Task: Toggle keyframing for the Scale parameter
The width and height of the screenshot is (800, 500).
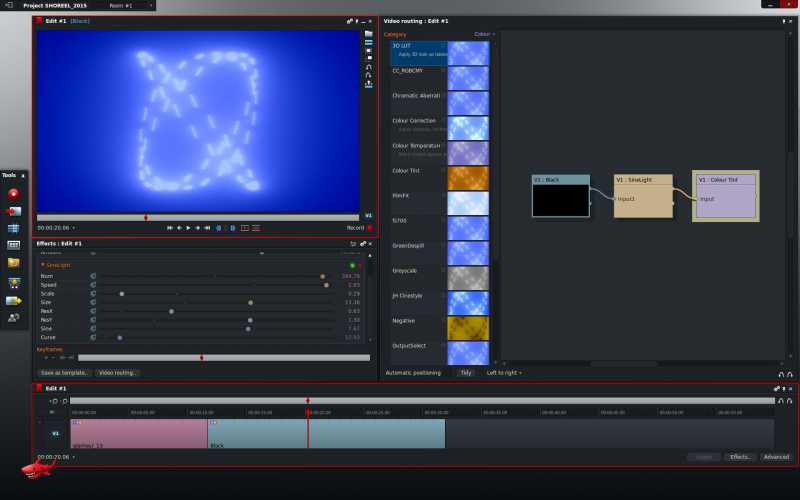Action: [x=93, y=294]
